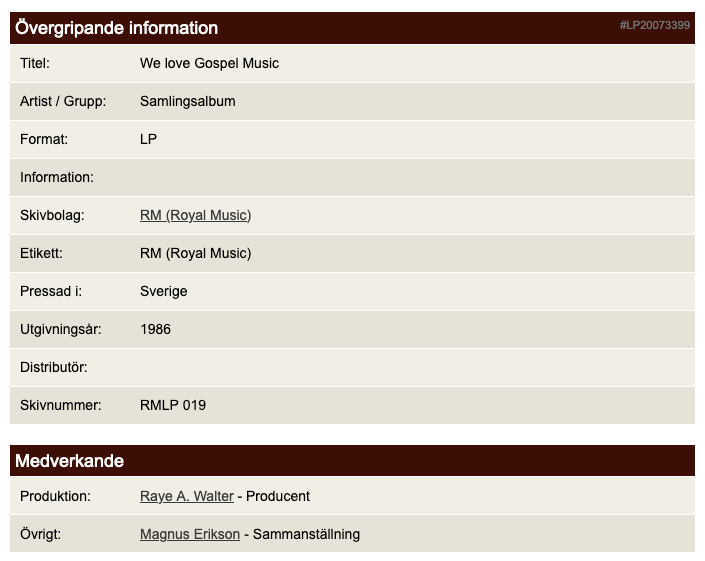Click the Medverkande section header

[x=70, y=461]
